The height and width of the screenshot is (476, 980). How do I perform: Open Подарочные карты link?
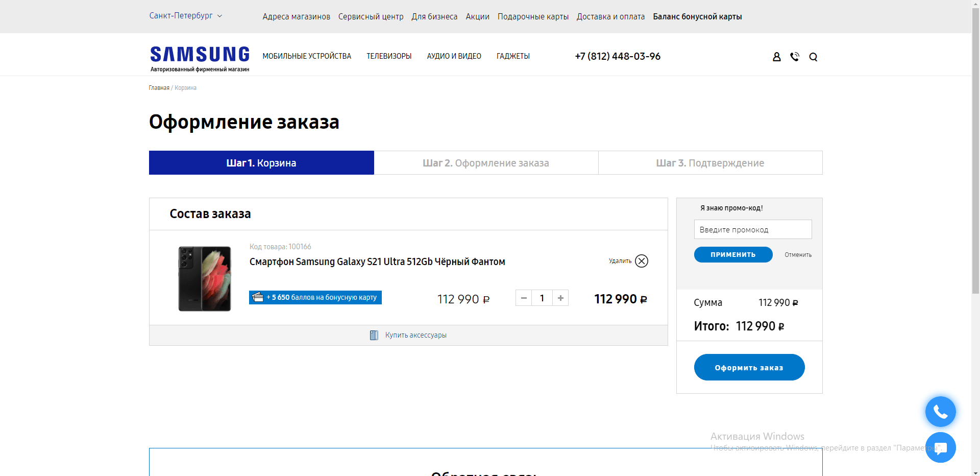tap(533, 17)
